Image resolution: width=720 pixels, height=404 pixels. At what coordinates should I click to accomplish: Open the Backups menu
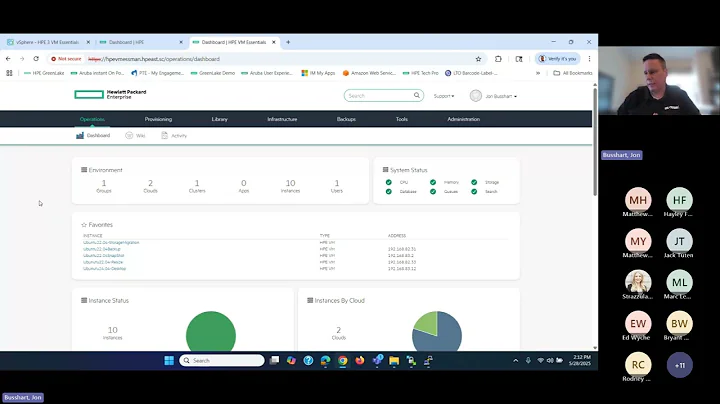pos(346,119)
